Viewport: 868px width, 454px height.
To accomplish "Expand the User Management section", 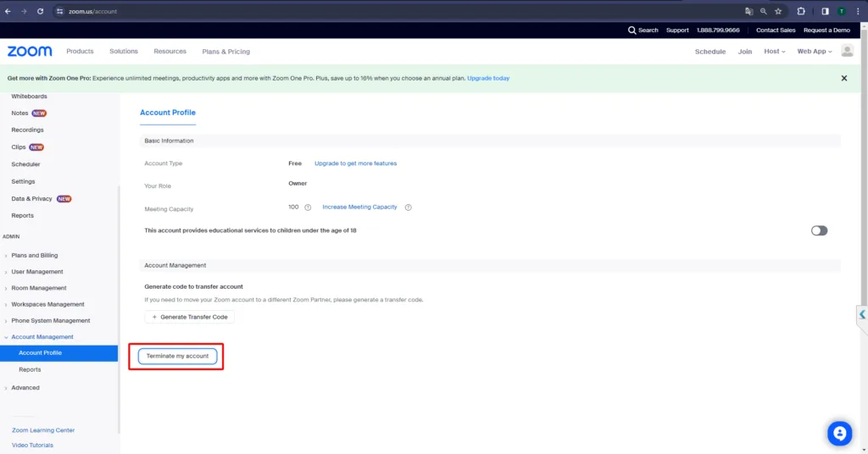I will pos(37,272).
